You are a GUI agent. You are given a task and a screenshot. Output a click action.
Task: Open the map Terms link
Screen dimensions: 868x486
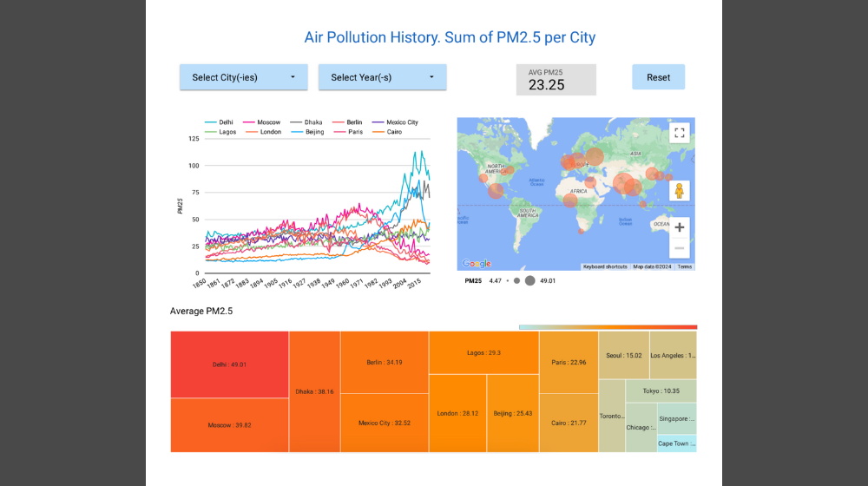(x=685, y=266)
